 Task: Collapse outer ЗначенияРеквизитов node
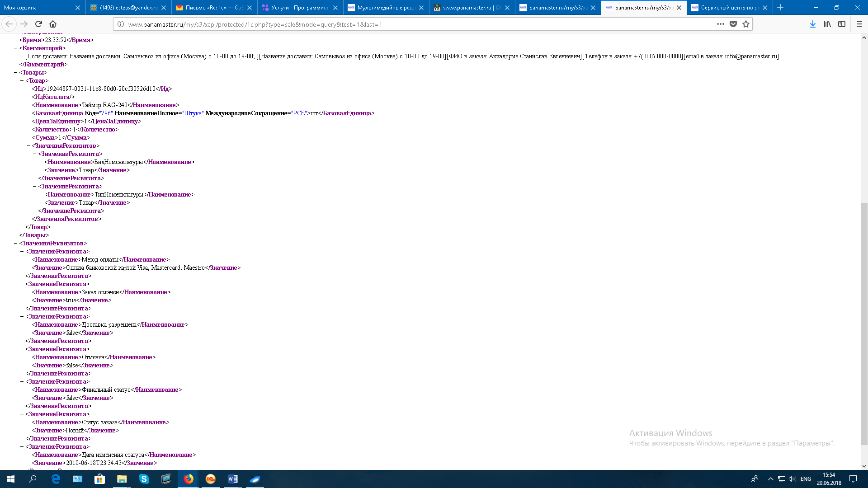[16, 243]
